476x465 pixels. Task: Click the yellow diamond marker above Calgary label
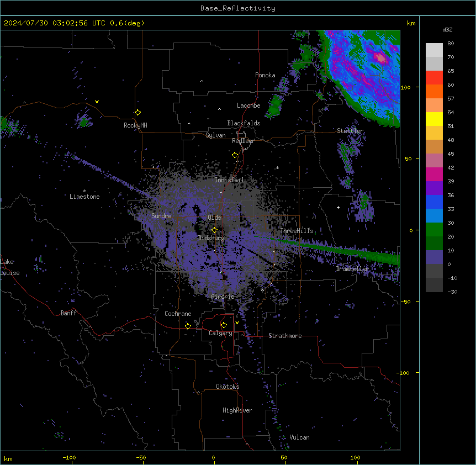[224, 325]
